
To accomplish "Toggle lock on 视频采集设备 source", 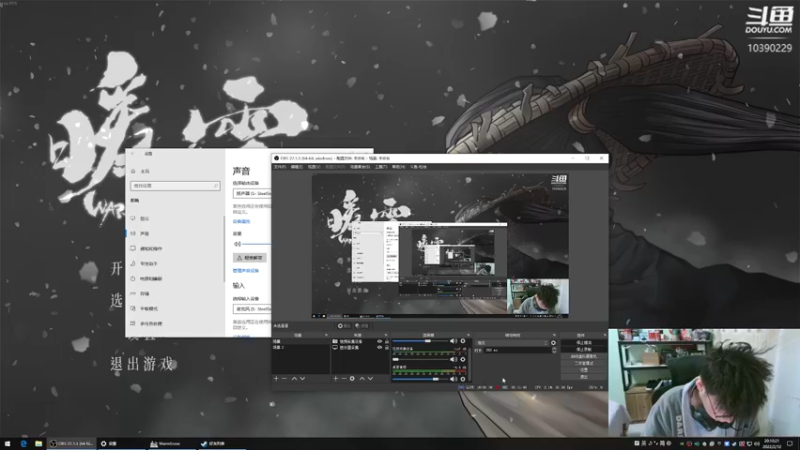I will pyautogui.click(x=387, y=341).
